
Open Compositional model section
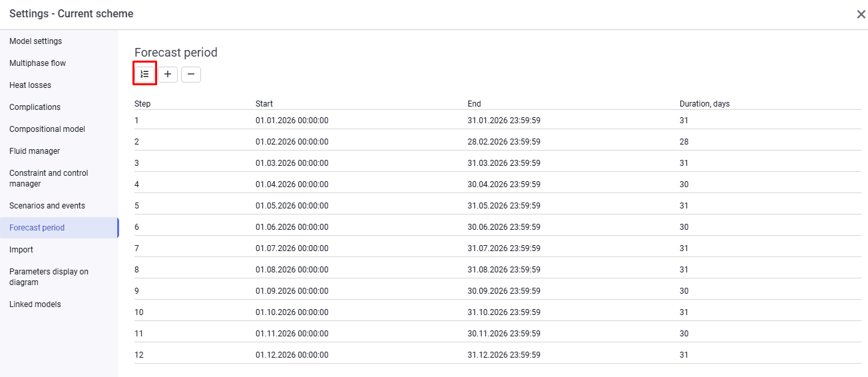[x=47, y=129]
